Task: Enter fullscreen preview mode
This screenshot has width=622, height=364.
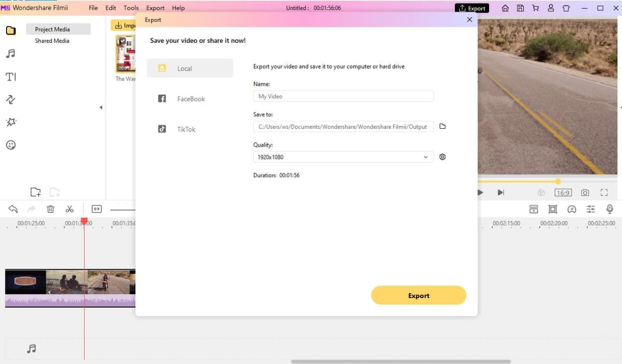Action: click(x=604, y=192)
